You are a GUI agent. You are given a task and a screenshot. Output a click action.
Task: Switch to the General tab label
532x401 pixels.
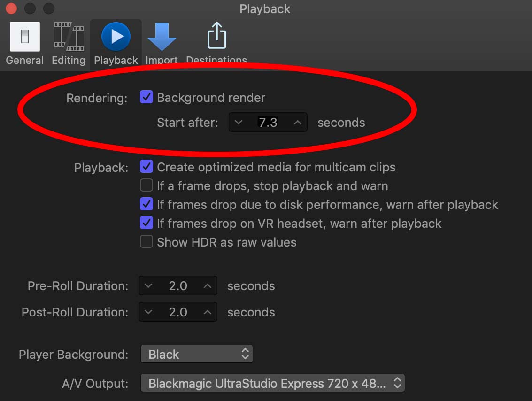tap(25, 60)
